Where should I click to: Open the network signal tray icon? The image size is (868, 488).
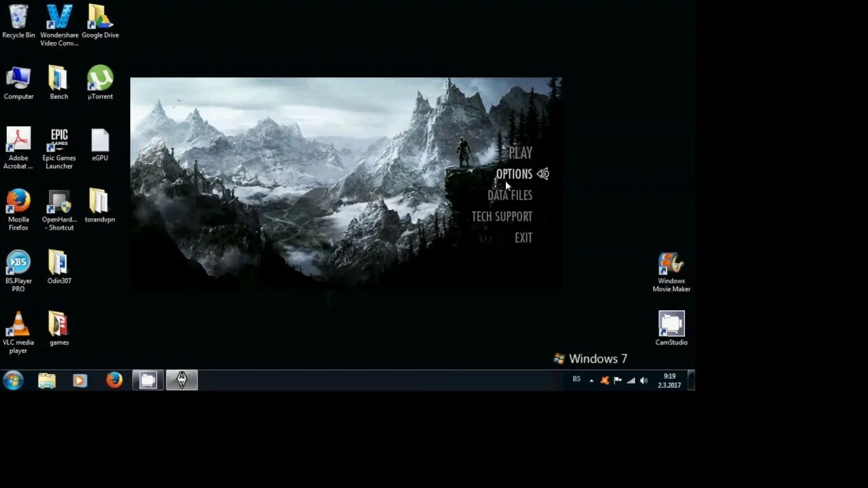coord(631,381)
